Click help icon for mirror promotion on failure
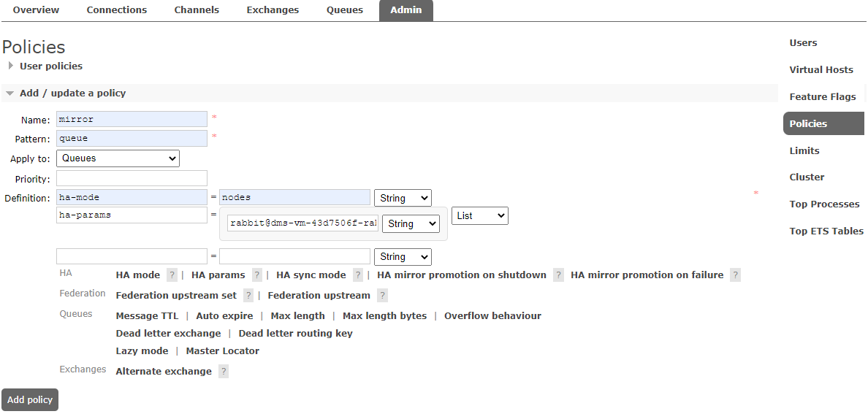 (735, 275)
